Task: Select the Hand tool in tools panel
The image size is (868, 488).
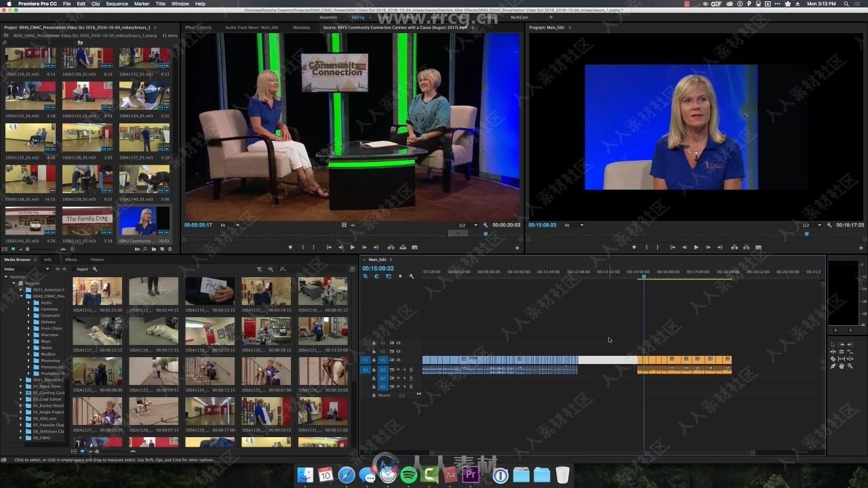Action: tap(842, 366)
